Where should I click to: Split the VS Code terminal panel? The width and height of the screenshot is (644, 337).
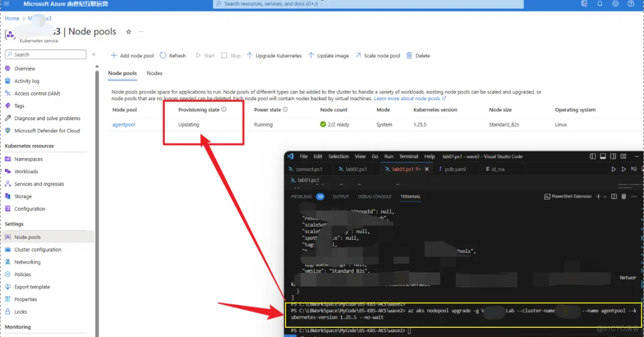614,197
